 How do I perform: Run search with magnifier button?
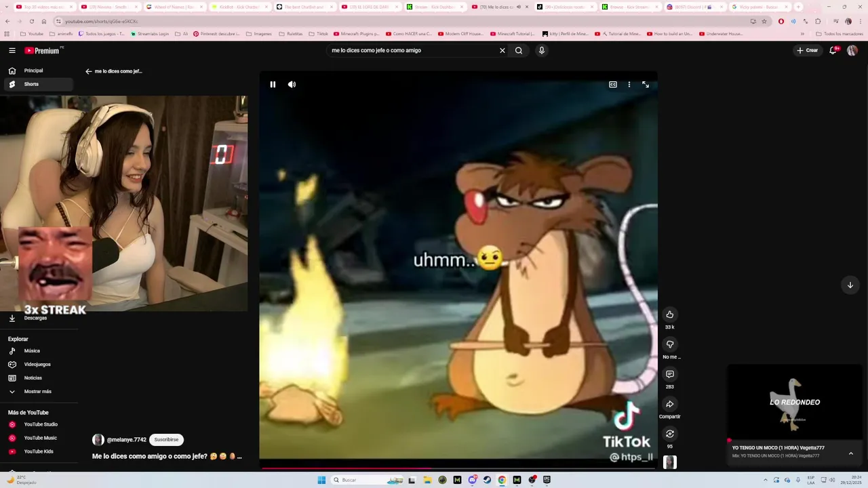click(x=519, y=50)
